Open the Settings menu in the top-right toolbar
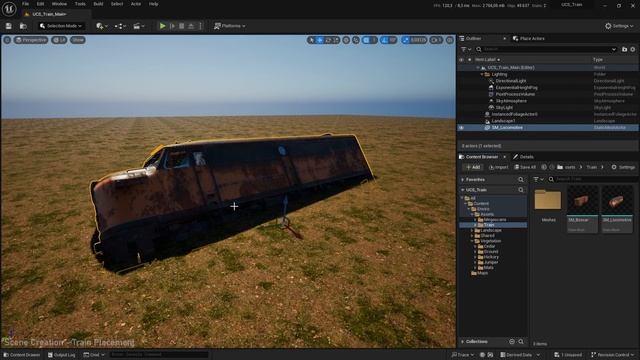The image size is (640, 360). (619, 26)
